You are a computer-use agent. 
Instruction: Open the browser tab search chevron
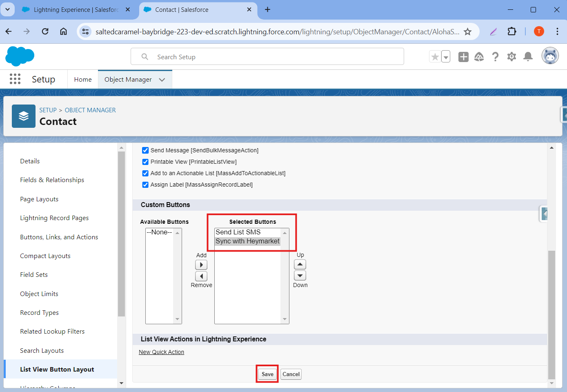(7, 9)
